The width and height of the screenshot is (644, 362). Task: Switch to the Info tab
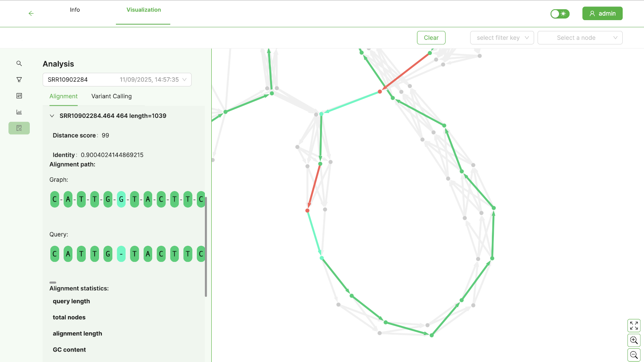tap(75, 10)
